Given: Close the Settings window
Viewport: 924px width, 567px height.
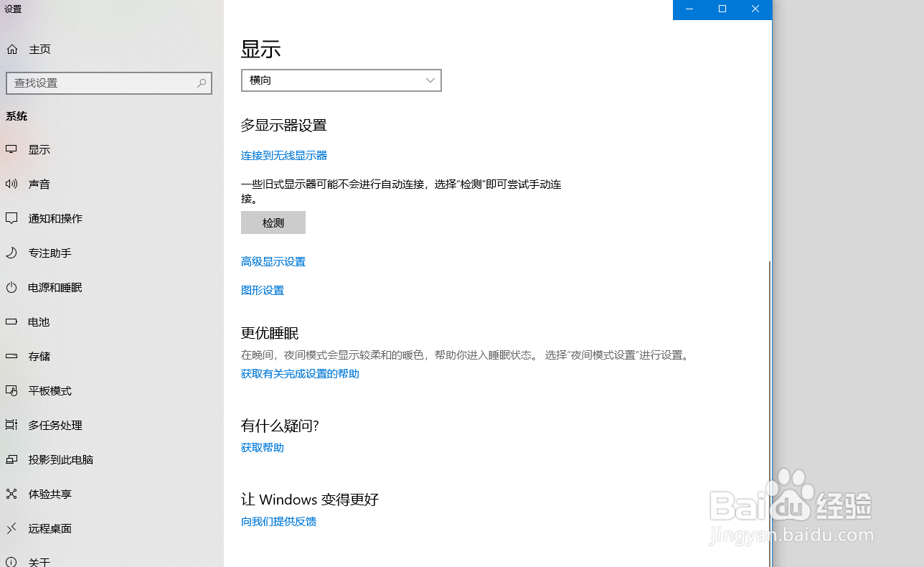Looking at the screenshot, I should (755, 9).
